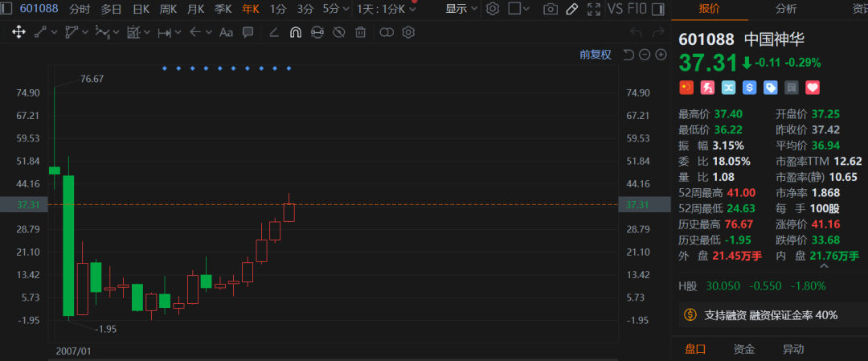Hide all drawings with eye-slash icon

point(339,33)
